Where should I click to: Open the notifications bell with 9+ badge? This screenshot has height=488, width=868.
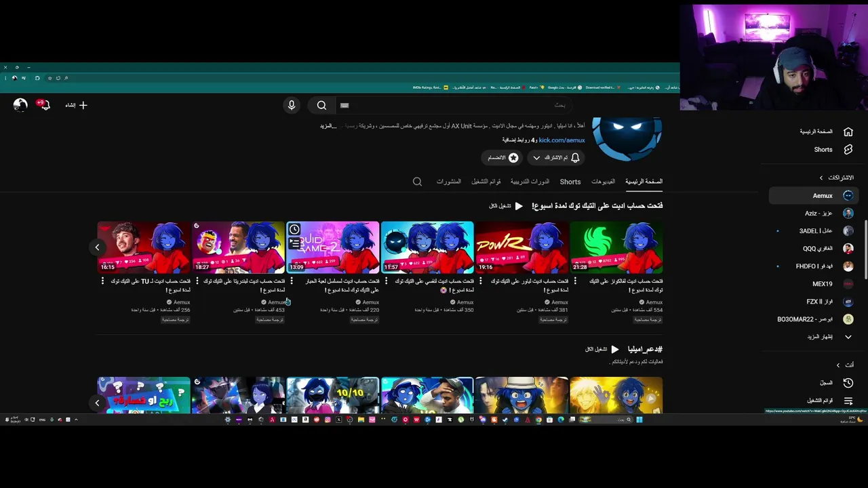(44, 105)
